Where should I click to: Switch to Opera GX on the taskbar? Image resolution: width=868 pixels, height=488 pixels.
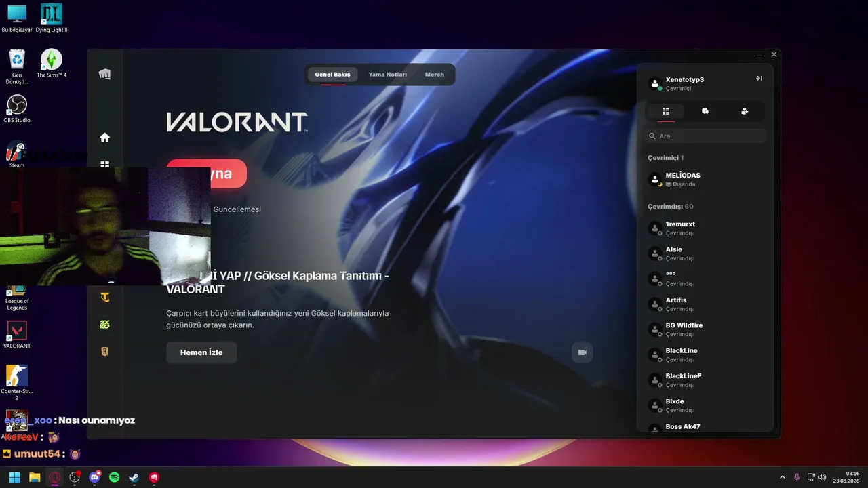54,477
